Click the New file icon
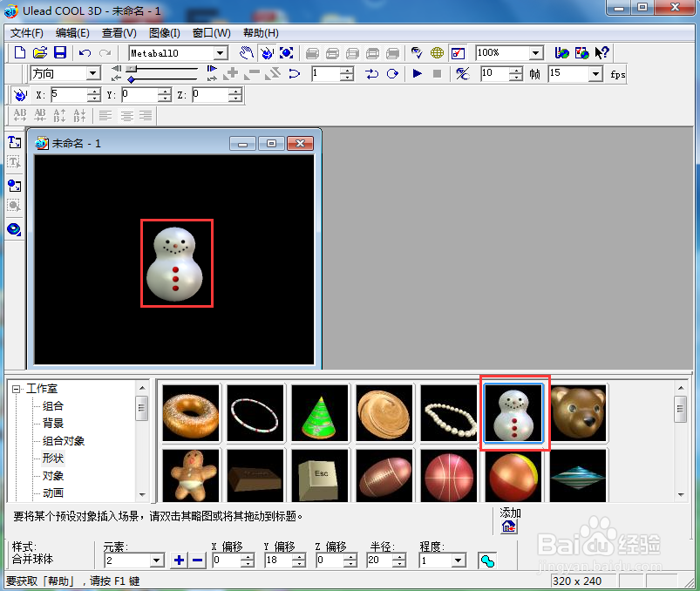 tap(20, 52)
